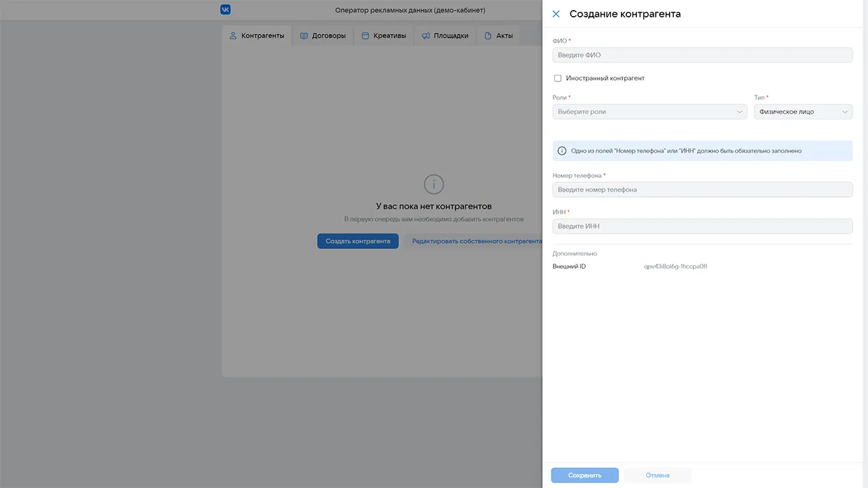This screenshot has width=868, height=488.
Task: Expand the Тип dropdown showing Физическое лицо
Action: coord(803,112)
